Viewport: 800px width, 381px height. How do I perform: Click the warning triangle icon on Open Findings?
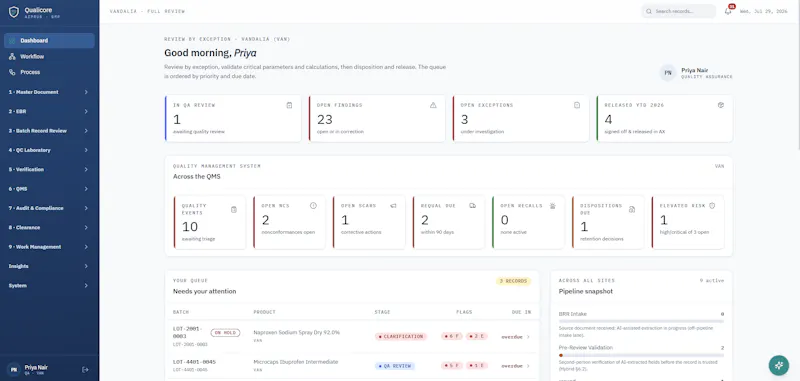coord(433,105)
